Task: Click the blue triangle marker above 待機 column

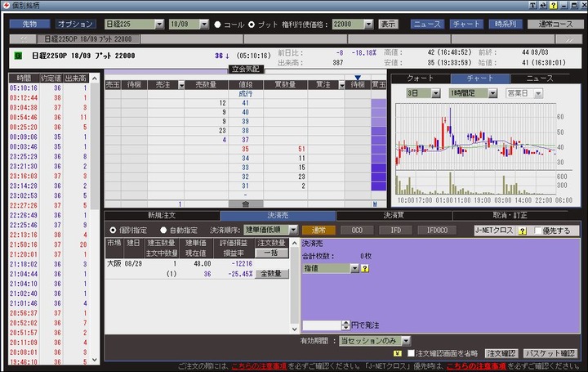Action: coord(358,78)
